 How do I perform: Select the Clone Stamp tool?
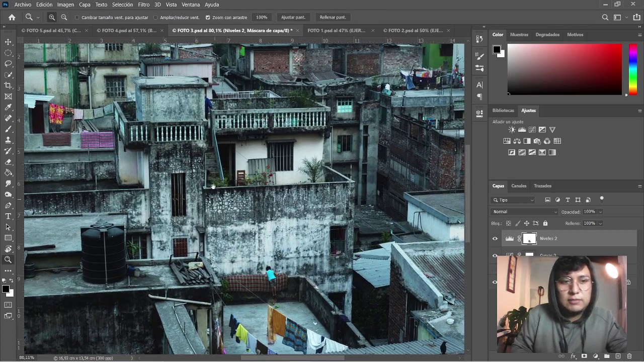pyautogui.click(x=8, y=140)
